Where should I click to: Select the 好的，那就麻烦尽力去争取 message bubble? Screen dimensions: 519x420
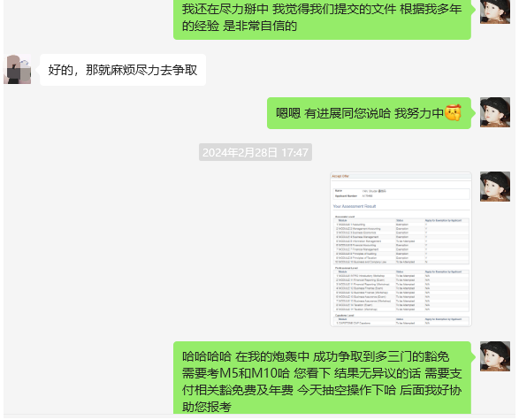pyautogui.click(x=123, y=70)
